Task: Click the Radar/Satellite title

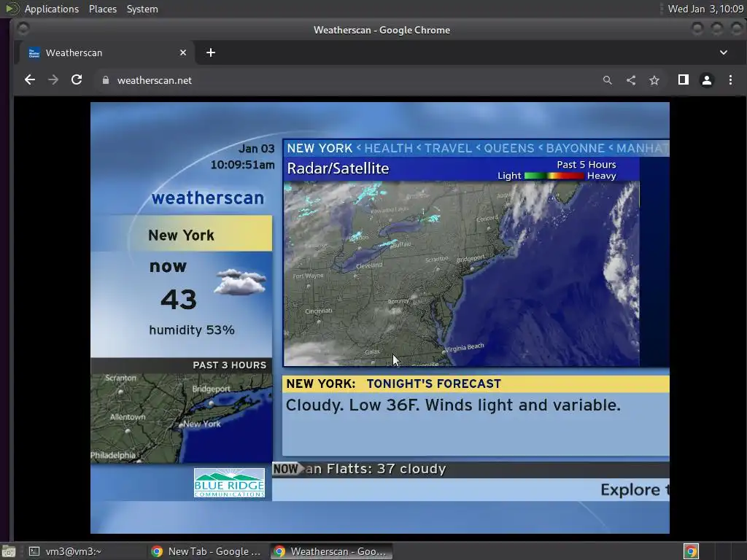Action: coord(338,168)
